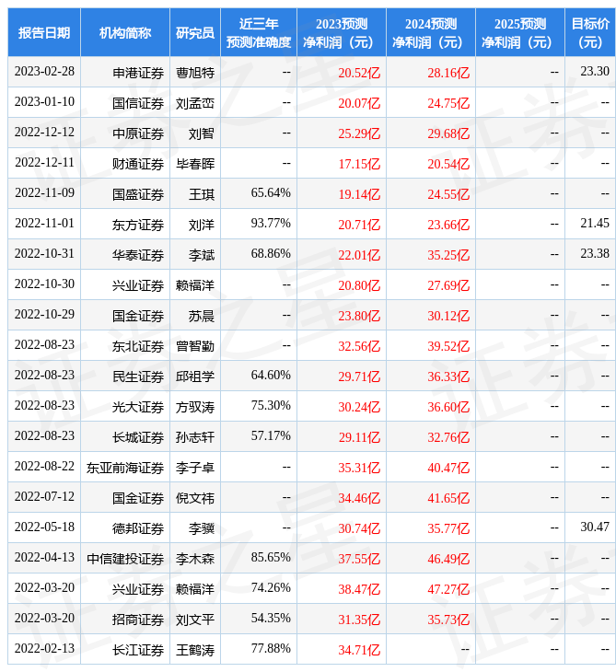616x672 pixels.
Task: Click target price 23.30
Action: click(x=595, y=71)
